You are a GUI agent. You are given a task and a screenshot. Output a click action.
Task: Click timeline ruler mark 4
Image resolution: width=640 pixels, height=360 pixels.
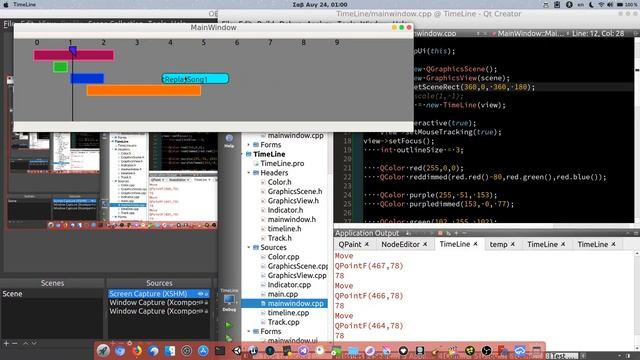pos(170,42)
